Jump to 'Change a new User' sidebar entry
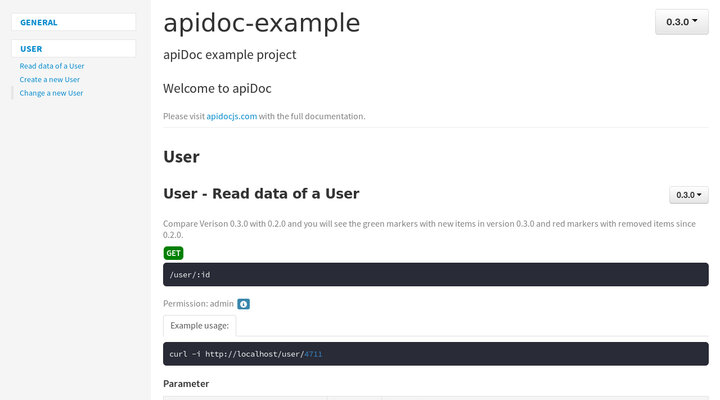This screenshot has width=720, height=400. click(51, 93)
